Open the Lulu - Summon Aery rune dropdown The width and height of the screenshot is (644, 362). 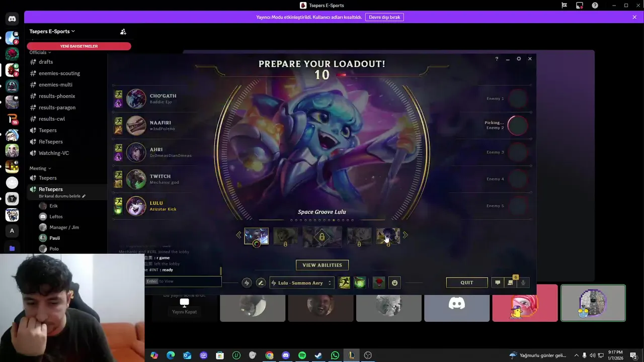point(302,283)
